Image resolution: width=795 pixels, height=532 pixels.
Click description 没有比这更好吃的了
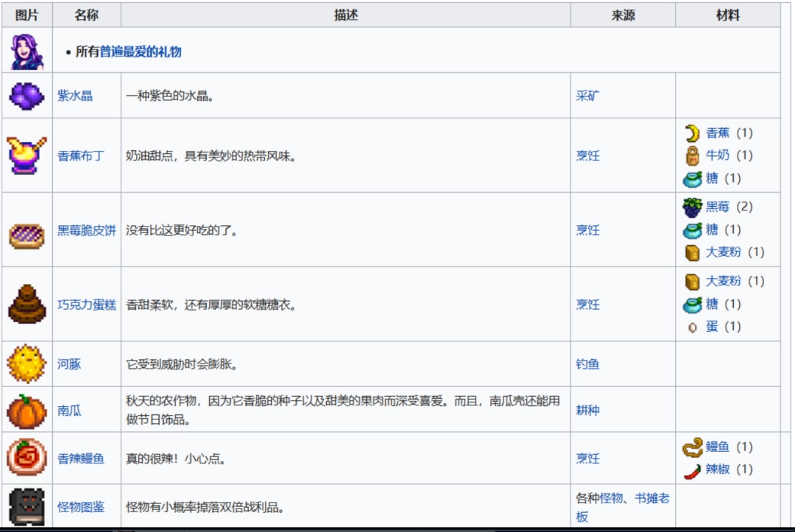click(x=182, y=230)
